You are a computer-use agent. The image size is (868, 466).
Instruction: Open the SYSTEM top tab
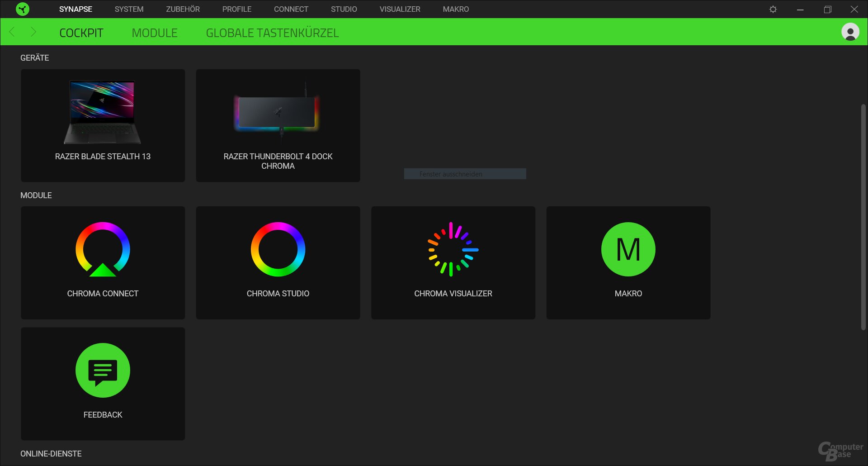coord(129,9)
